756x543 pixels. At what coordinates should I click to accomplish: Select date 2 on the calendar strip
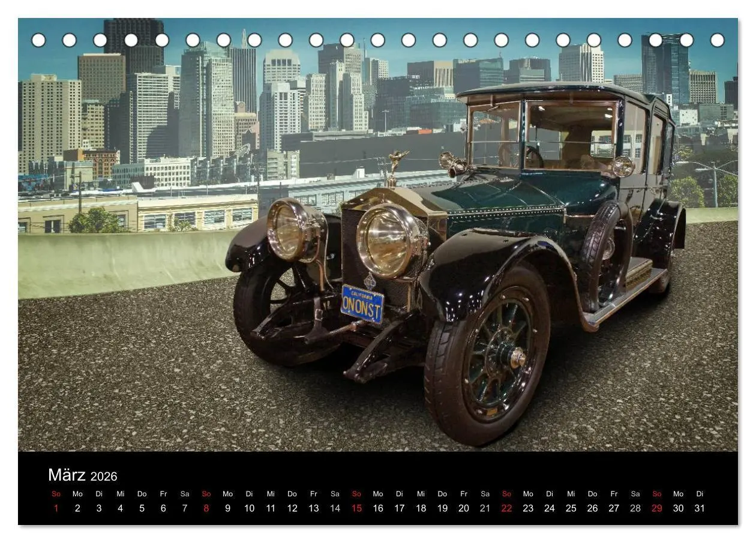pyautogui.click(x=77, y=508)
